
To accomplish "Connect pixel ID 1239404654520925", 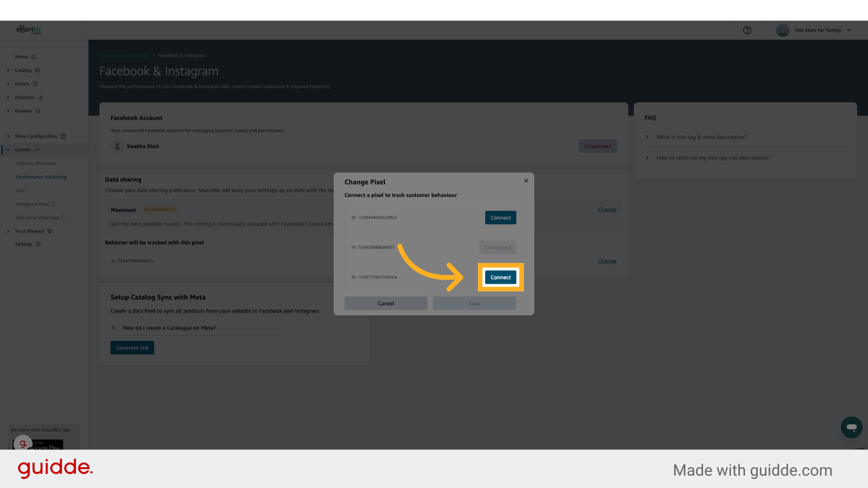I will click(x=500, y=218).
